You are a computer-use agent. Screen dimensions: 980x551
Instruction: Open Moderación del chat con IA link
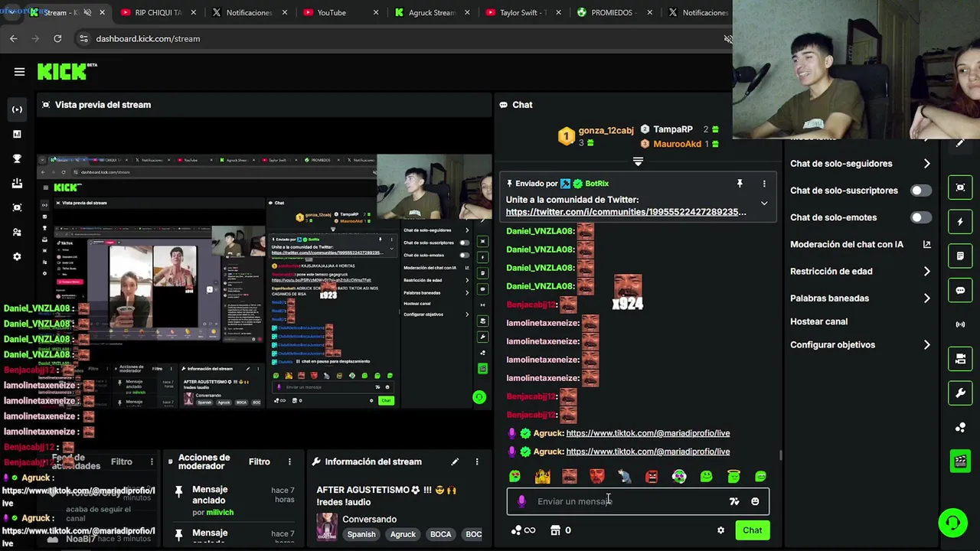(860, 245)
